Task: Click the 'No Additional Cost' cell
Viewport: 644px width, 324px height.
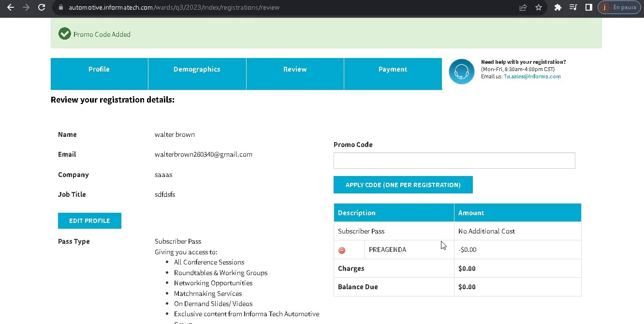Action: pyautogui.click(x=517, y=231)
